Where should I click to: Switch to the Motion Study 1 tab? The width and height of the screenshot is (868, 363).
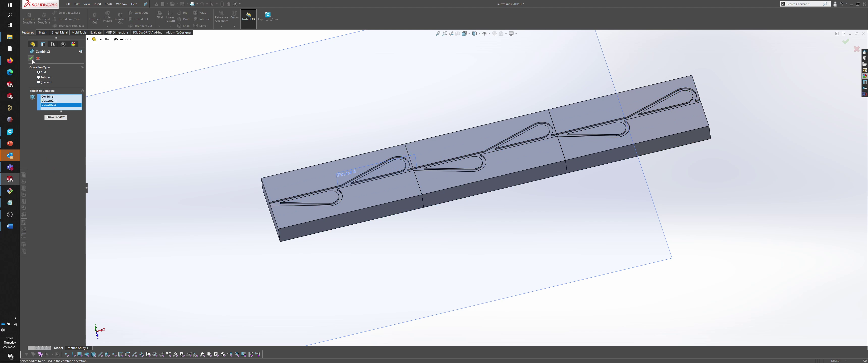tap(78, 348)
